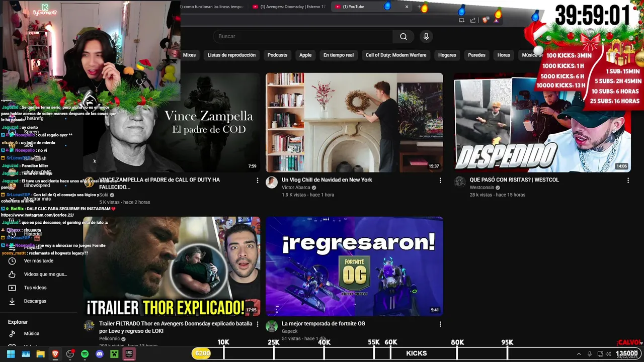Select Paredes filter chip
Viewport: 644px width, 362px height.
pos(477,55)
